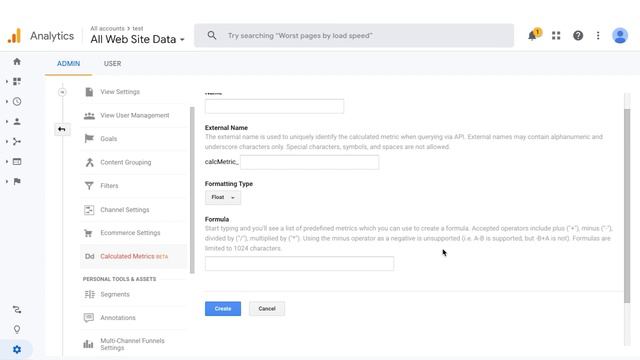Click the View Settings document icon

[89, 92]
